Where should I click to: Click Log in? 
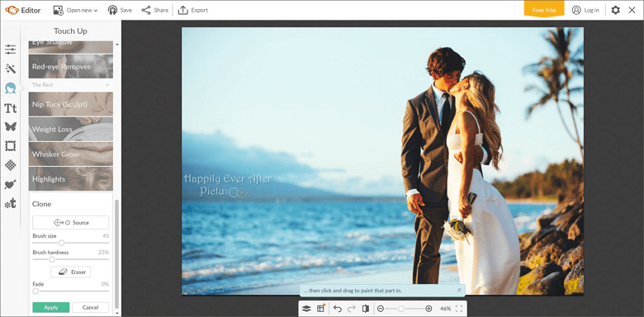(x=585, y=10)
